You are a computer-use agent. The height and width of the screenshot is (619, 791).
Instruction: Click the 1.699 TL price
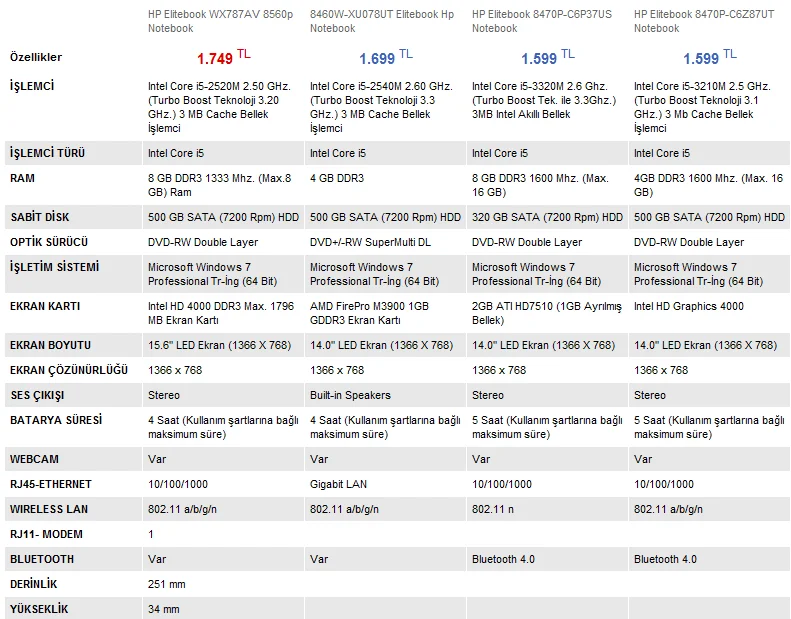pyautogui.click(x=385, y=59)
